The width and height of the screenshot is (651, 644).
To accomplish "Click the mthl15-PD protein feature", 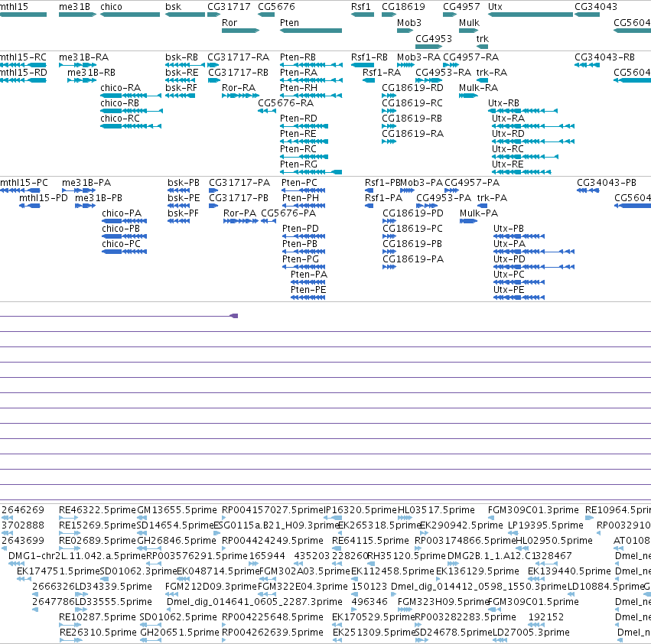I will point(30,206).
